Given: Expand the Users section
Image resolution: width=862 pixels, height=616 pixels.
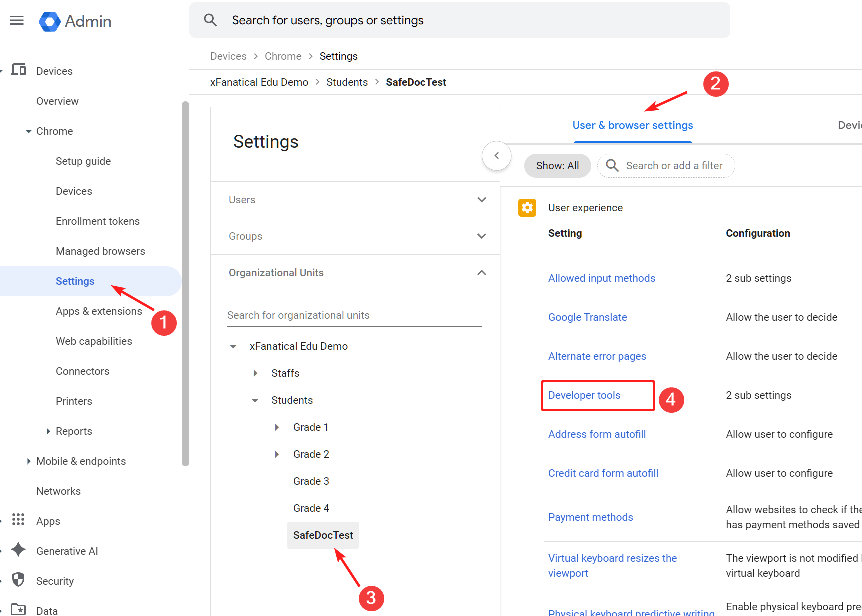Looking at the screenshot, I should point(481,200).
